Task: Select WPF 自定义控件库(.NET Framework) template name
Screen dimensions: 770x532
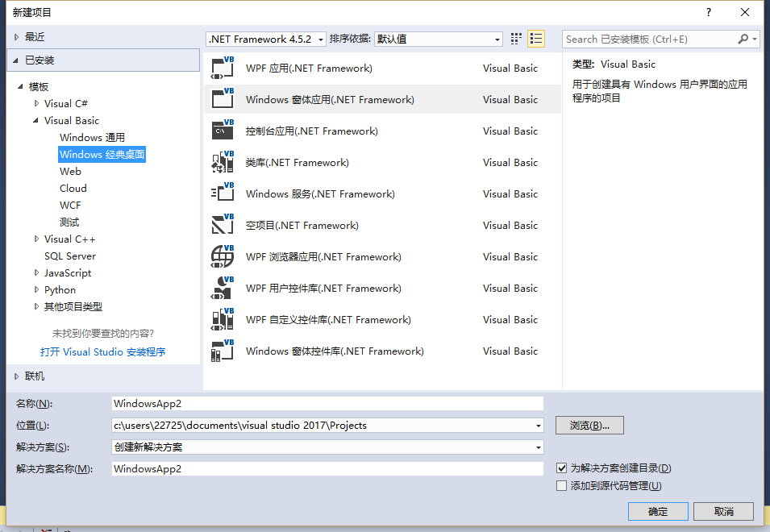Action: coord(328,319)
